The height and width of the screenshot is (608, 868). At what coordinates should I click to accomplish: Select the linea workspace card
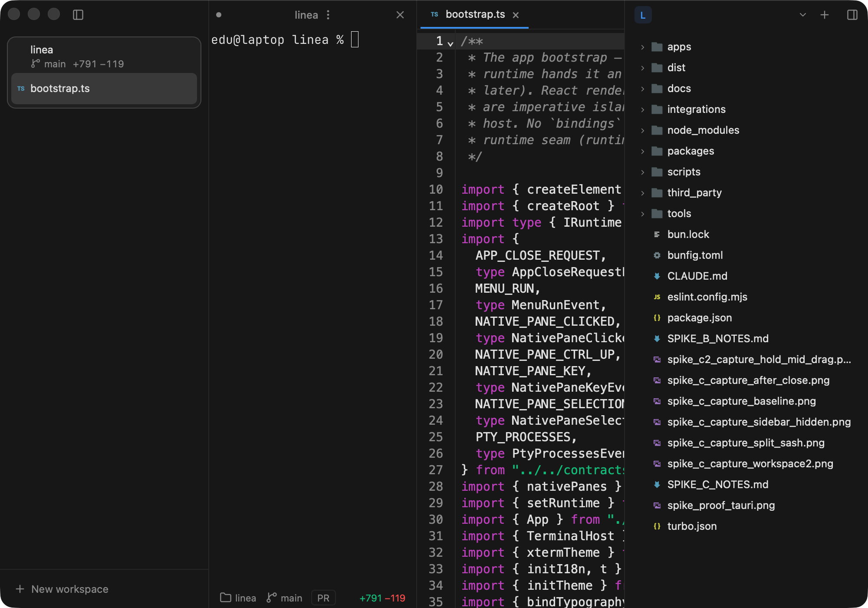pos(104,56)
